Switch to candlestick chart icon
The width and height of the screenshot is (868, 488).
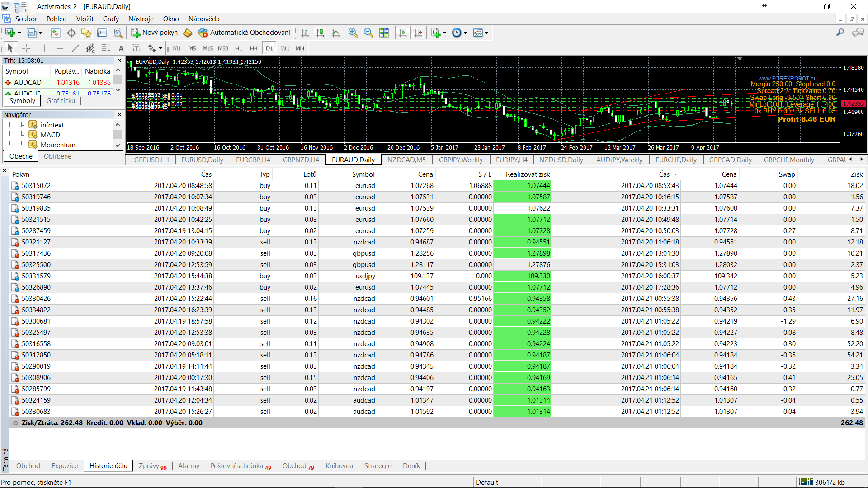320,33
